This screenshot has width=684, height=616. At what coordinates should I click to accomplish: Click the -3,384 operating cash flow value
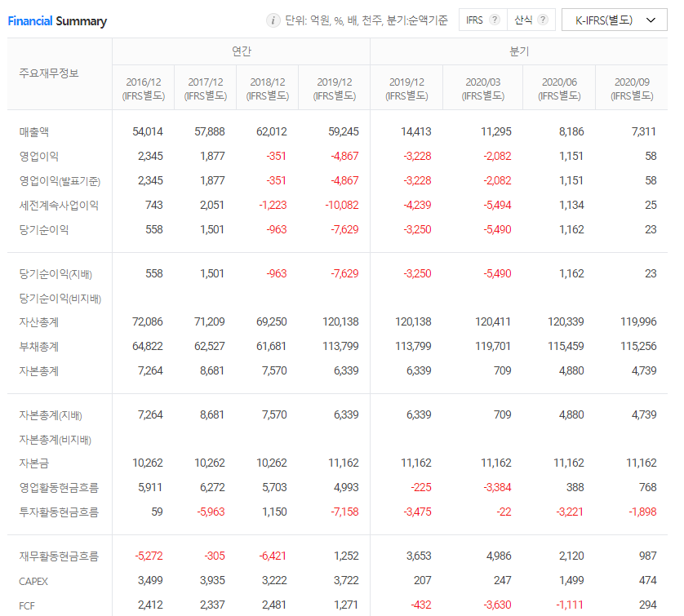(x=497, y=487)
